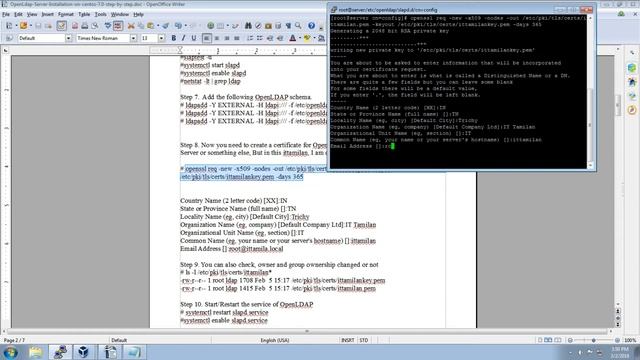The height and width of the screenshot is (360, 640).
Task: Expand the Times New Roman font dropdown
Action: (x=133, y=38)
